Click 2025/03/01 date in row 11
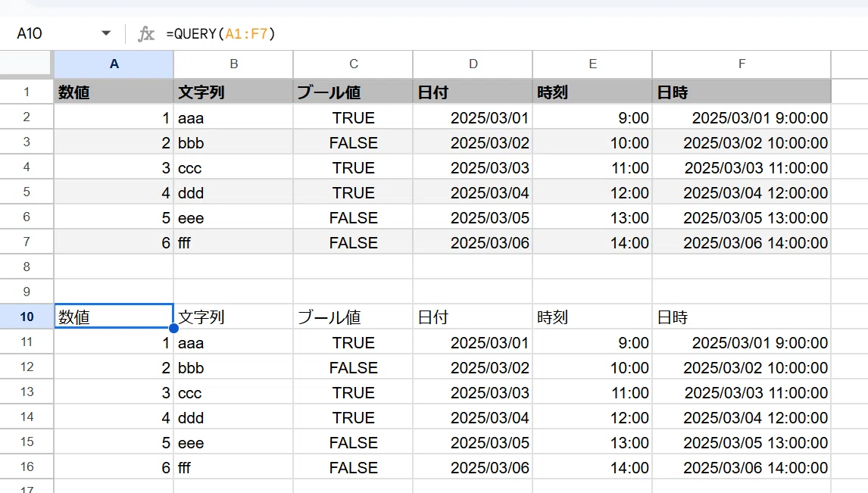This screenshot has width=868, height=493. coord(473,342)
